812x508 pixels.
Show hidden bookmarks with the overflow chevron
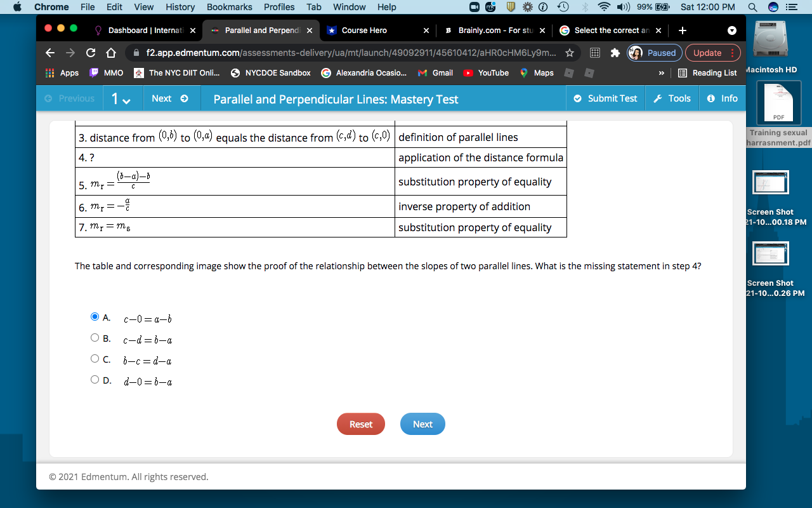(662, 73)
